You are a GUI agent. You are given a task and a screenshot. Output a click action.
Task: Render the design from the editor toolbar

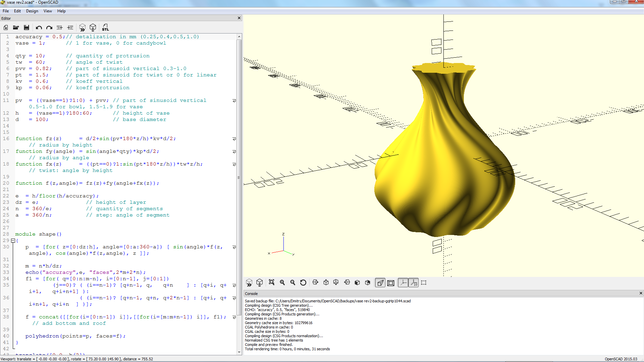coord(93,27)
